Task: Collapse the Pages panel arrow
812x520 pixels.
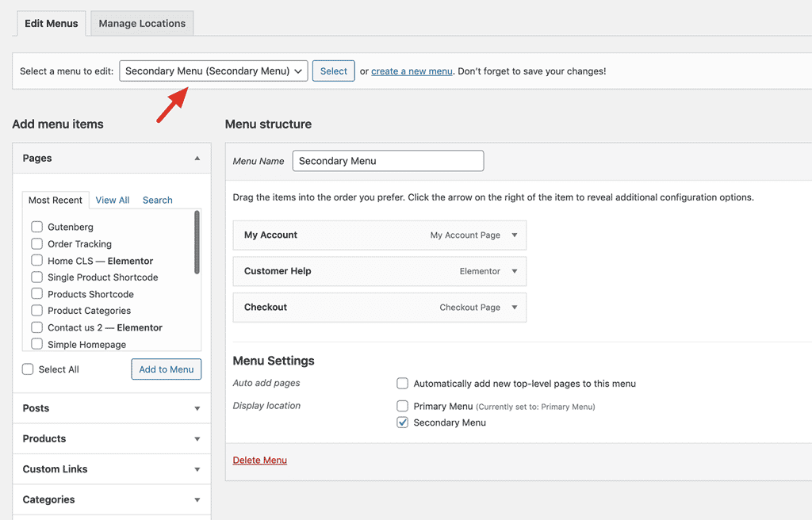Action: point(197,159)
